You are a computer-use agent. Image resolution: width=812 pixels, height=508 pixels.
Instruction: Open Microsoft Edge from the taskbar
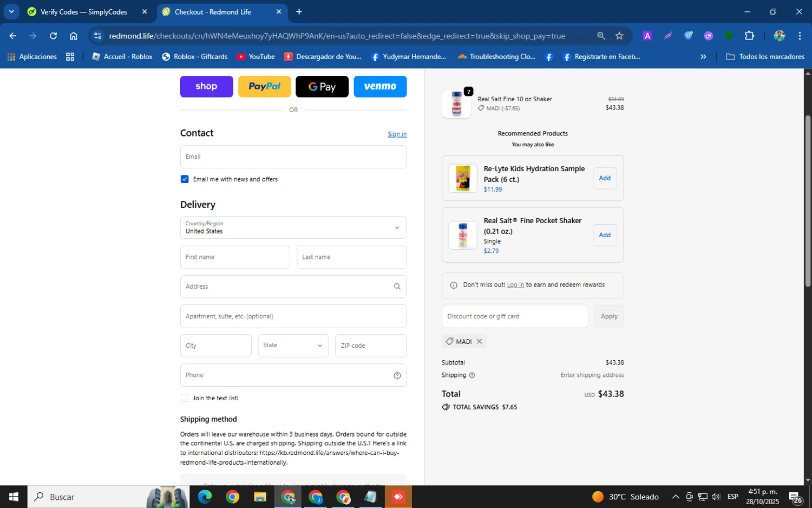coord(205,497)
